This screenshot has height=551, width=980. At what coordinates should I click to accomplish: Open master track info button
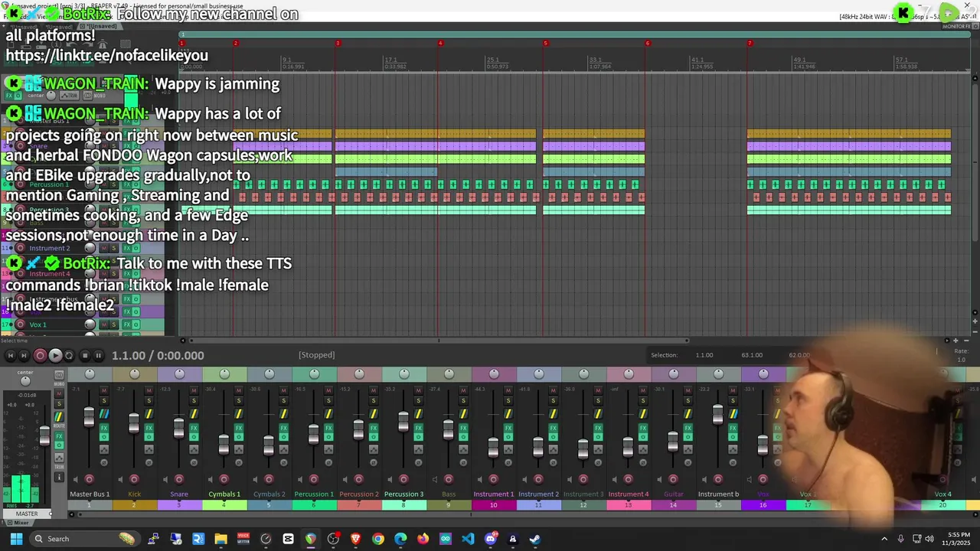coord(59,477)
